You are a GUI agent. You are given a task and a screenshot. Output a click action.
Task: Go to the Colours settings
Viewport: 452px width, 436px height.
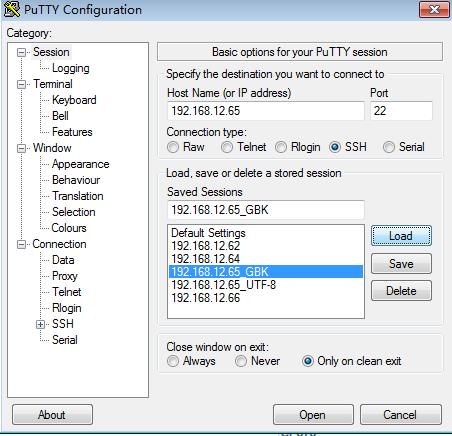pos(69,228)
